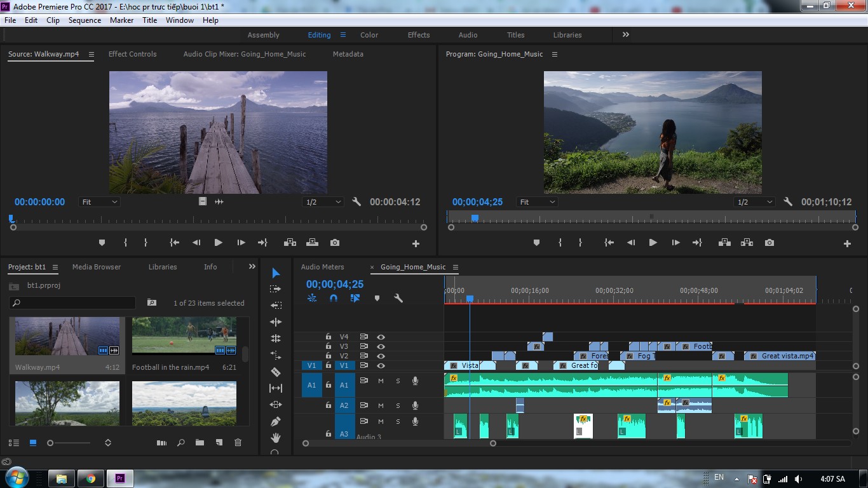Viewport: 868px width, 488px height.
Task: Select the Football in the rain.mp4 thumbnail
Action: click(184, 336)
